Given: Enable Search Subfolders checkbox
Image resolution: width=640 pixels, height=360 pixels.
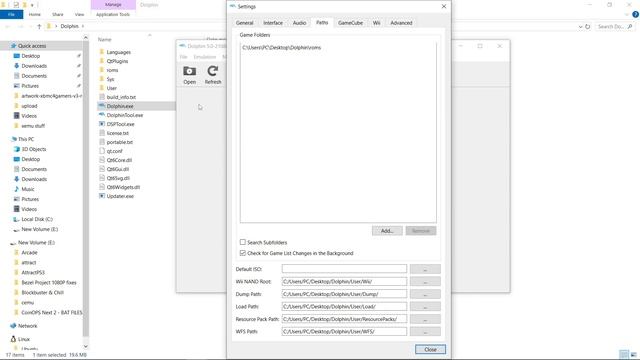Looking at the screenshot, I should (243, 242).
